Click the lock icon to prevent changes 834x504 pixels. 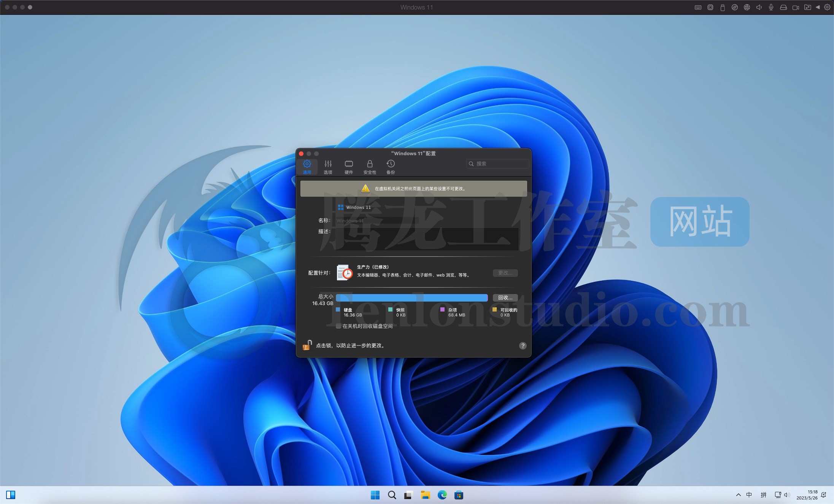[x=307, y=345]
